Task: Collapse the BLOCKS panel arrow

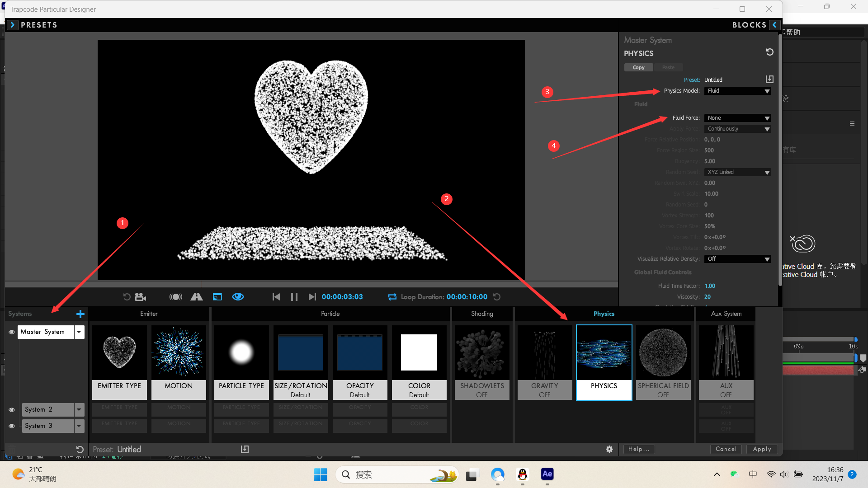Action: pos(774,25)
